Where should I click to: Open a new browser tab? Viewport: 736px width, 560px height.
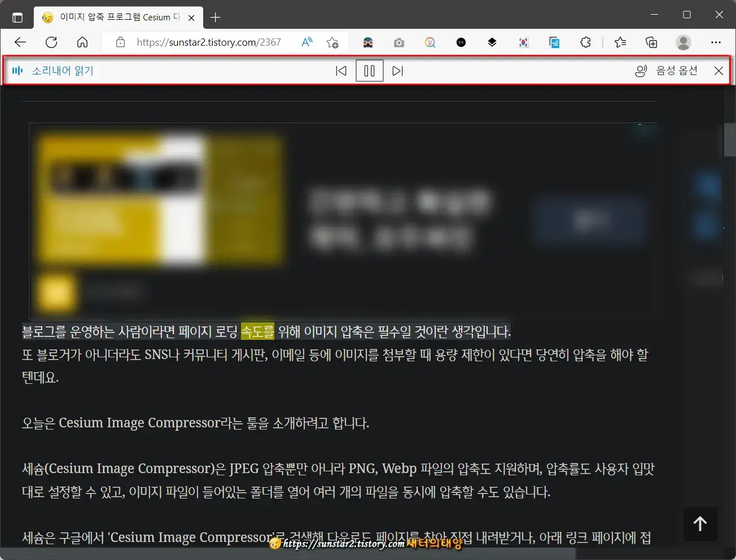click(x=215, y=17)
